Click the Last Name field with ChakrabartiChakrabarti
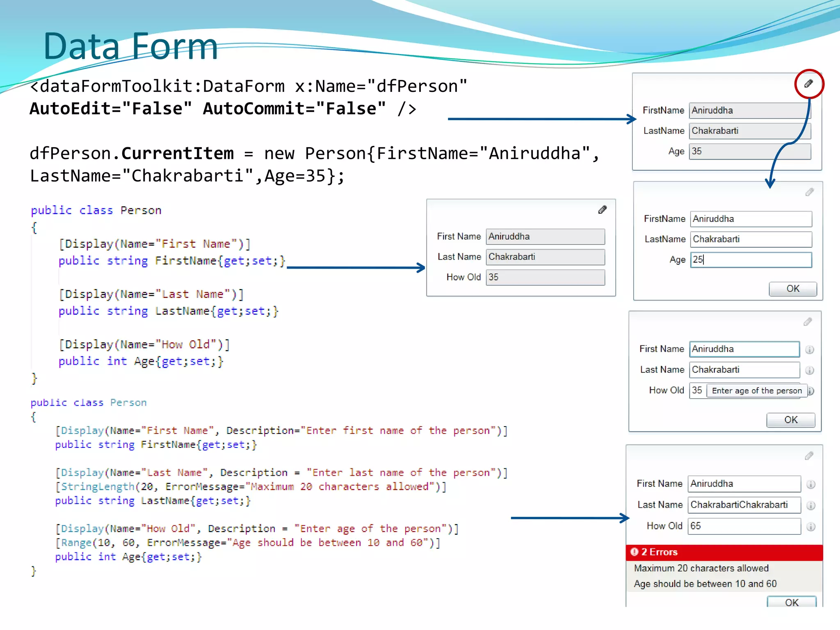Image resolution: width=840 pixels, height=630 pixels. tap(744, 505)
